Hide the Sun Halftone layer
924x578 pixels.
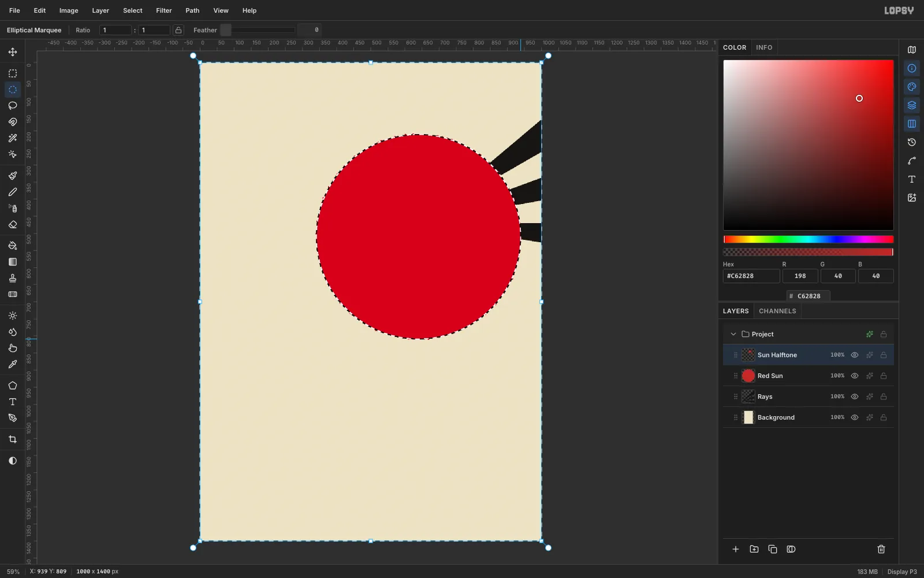[x=855, y=355]
